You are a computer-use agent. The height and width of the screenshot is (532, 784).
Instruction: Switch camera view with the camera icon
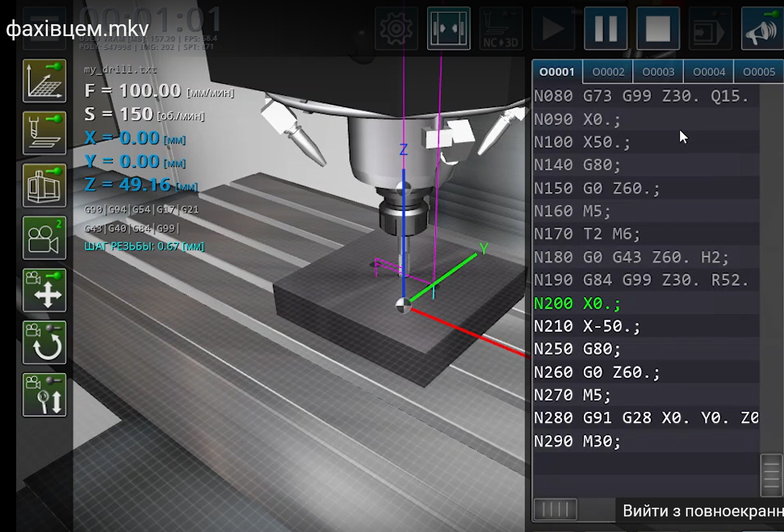pos(44,238)
